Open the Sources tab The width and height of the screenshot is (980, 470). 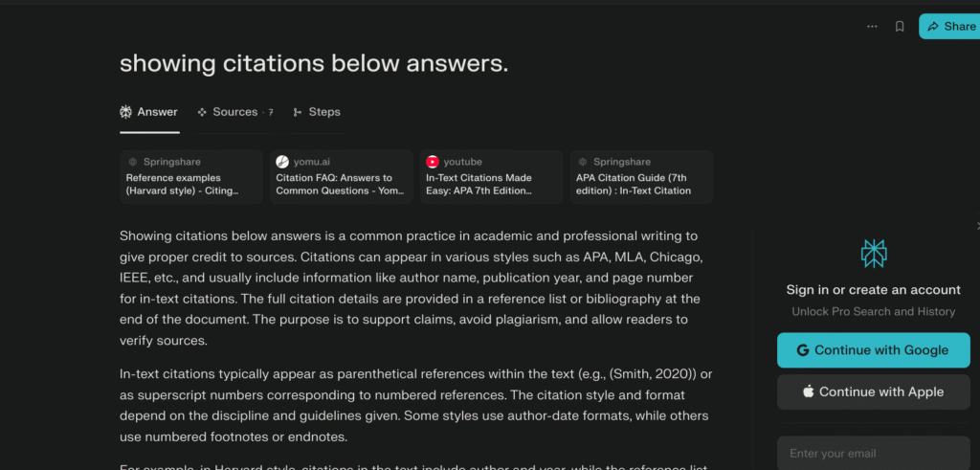point(234,112)
